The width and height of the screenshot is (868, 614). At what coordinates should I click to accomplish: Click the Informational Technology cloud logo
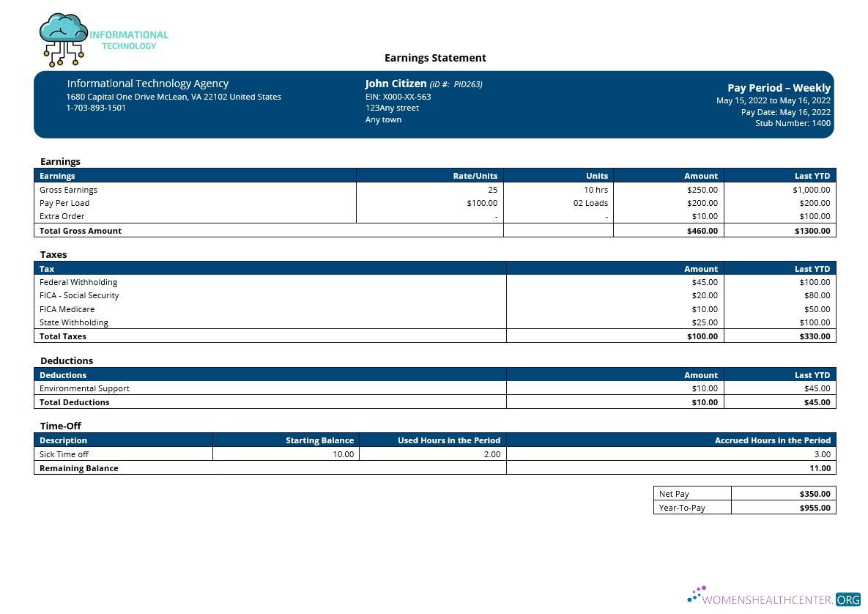pyautogui.click(x=63, y=38)
